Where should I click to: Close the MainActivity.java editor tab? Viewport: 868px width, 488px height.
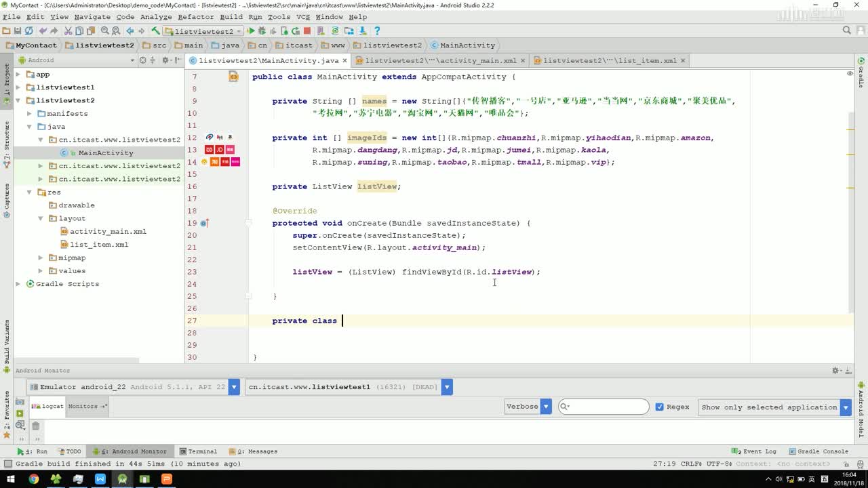(x=344, y=60)
